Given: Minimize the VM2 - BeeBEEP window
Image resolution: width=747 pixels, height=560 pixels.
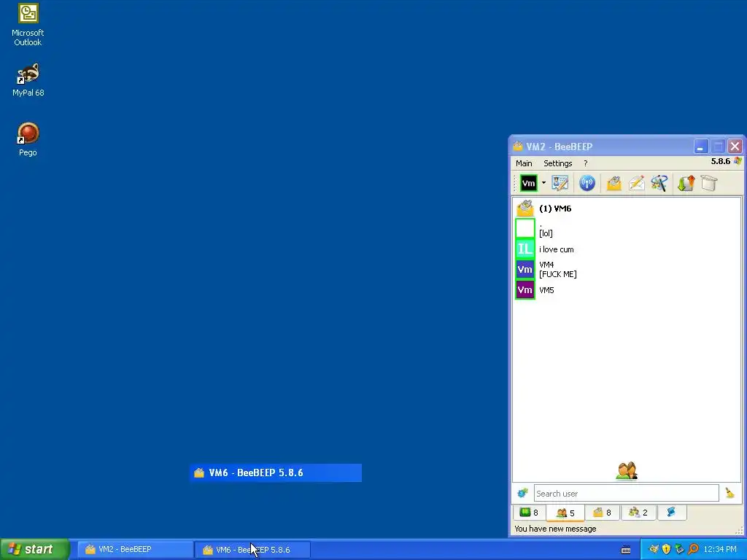Looking at the screenshot, I should coord(700,147).
